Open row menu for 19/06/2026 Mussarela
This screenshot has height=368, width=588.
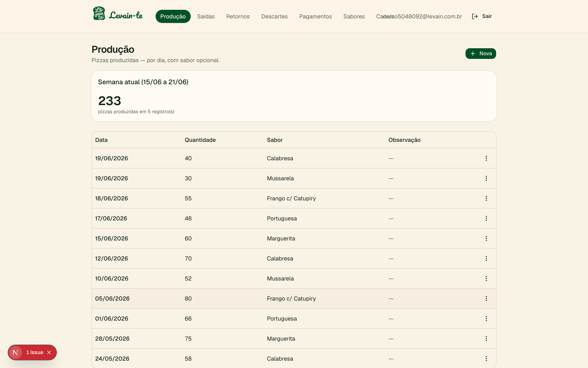click(x=486, y=178)
